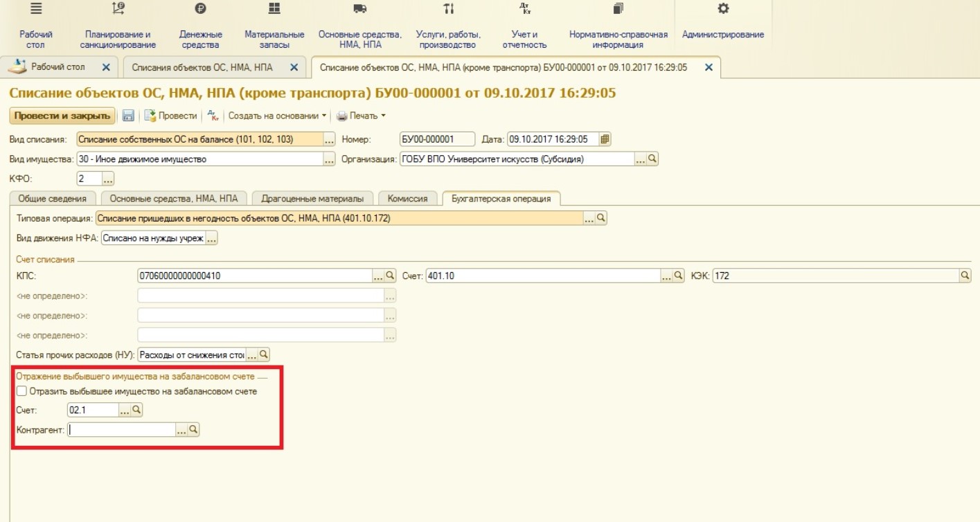
Task: Close the Рабочий стол window tab
Action: point(106,67)
